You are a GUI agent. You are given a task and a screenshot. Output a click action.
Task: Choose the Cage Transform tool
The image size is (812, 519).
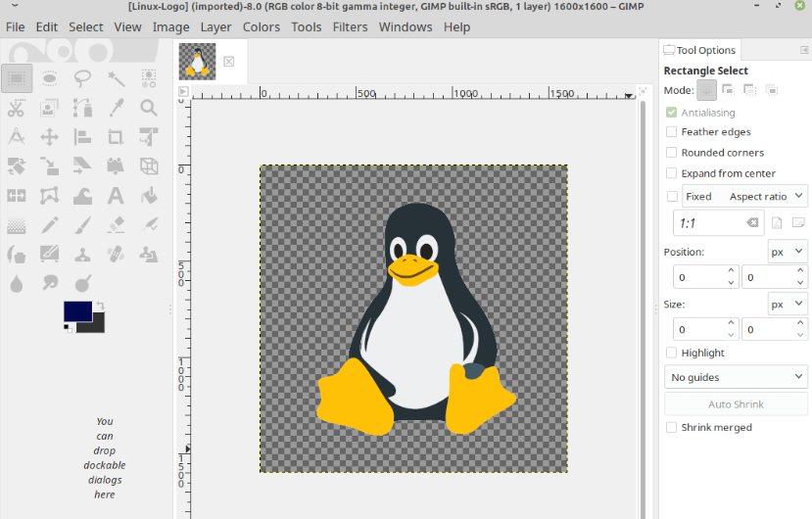(50, 196)
